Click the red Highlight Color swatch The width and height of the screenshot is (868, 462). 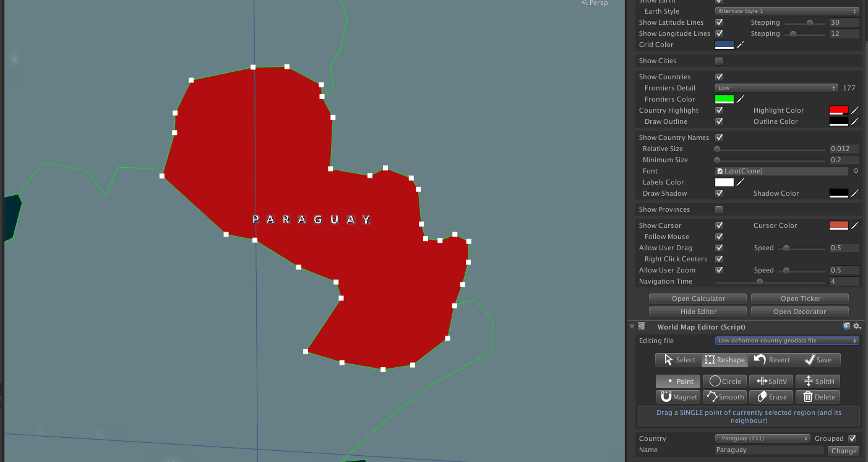tap(838, 110)
